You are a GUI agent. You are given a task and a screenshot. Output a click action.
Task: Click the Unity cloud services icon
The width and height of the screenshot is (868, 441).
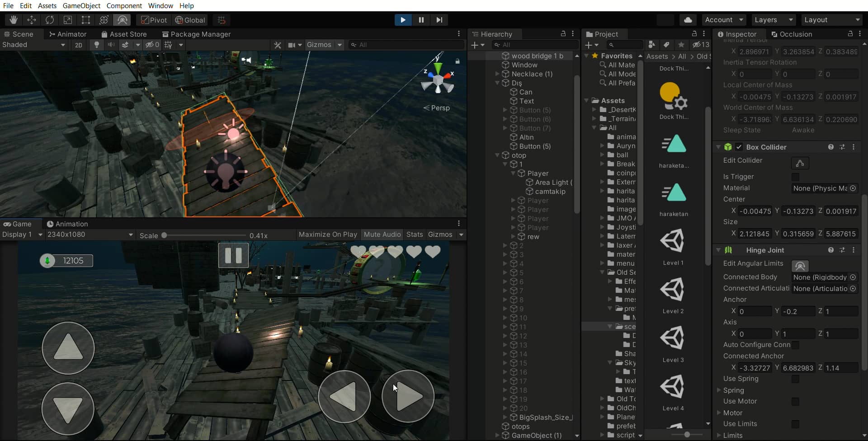689,20
